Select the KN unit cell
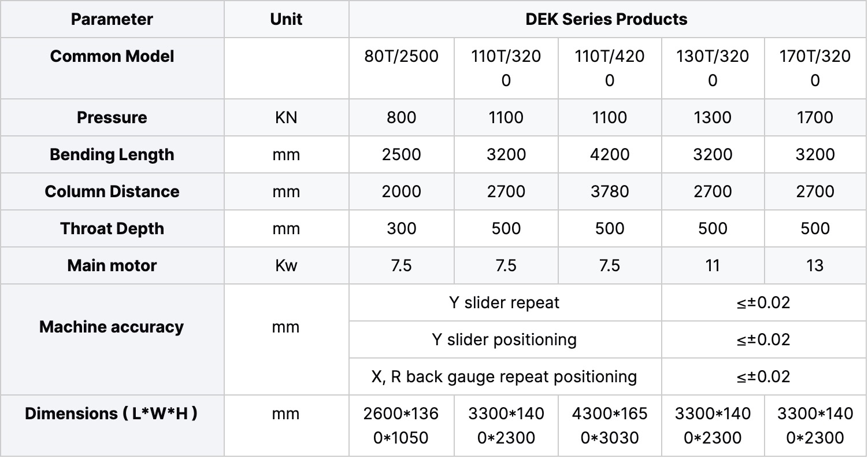The width and height of the screenshot is (868, 458). [286, 117]
